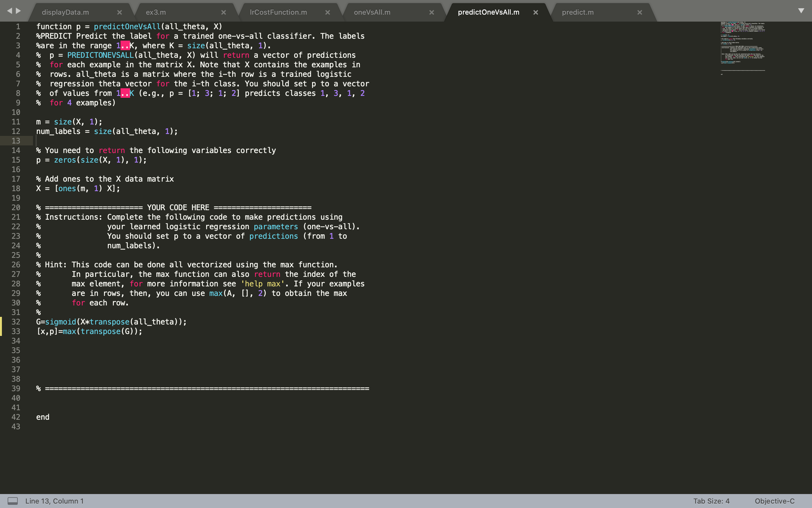Screen dimensions: 812x508
Task: Click 'PREDICTONEVSALL' in the line 4 comment
Action: click(100, 55)
